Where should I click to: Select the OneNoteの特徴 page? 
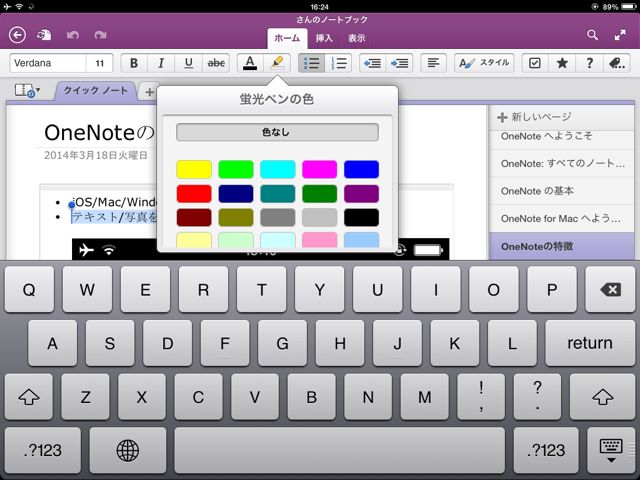[x=562, y=246]
